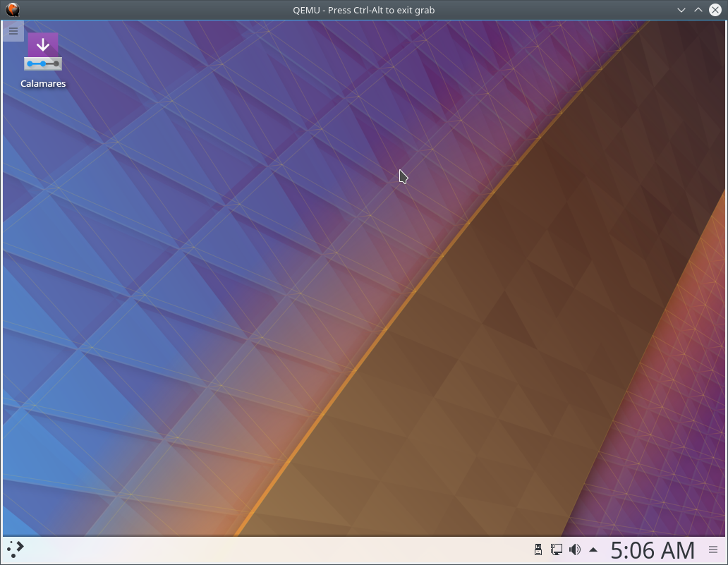Click the speaker icon in the system tray
Image resolution: width=728 pixels, height=565 pixels.
point(575,549)
